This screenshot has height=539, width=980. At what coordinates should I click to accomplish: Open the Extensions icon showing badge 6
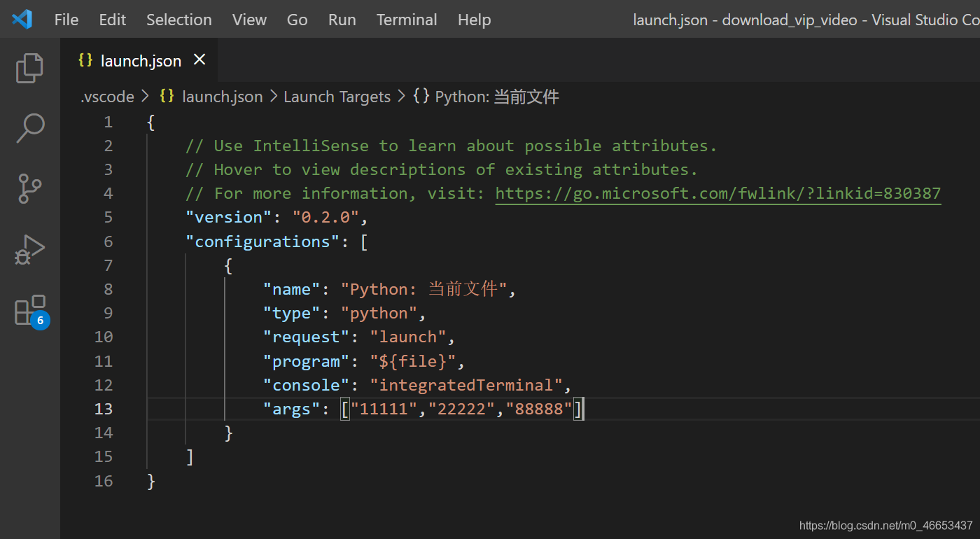(x=29, y=309)
